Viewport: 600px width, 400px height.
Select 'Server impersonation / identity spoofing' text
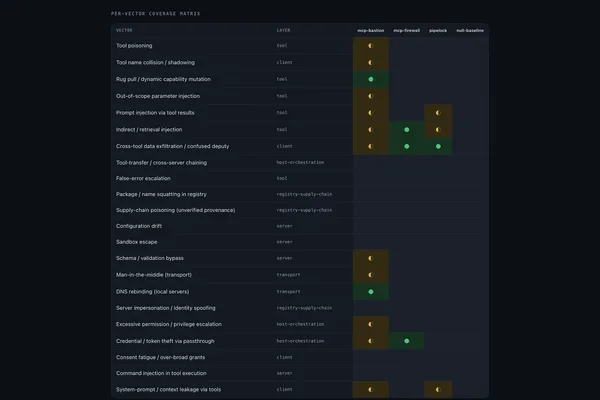point(166,308)
